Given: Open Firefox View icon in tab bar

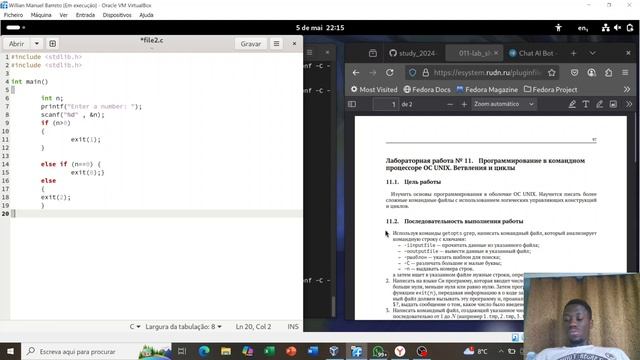Looking at the screenshot, I should [x=373, y=53].
